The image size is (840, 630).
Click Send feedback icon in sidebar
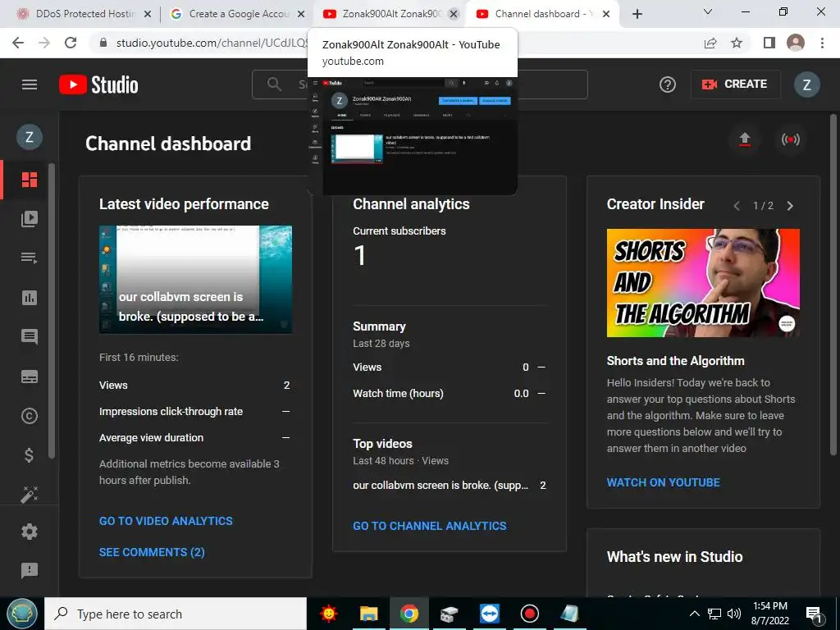point(30,571)
